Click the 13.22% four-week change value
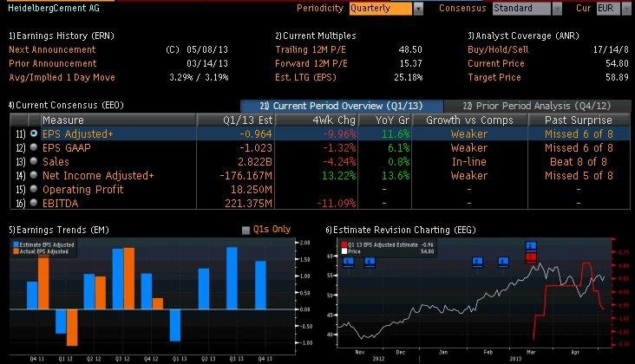Image resolution: width=635 pixels, height=364 pixels. pos(339,176)
